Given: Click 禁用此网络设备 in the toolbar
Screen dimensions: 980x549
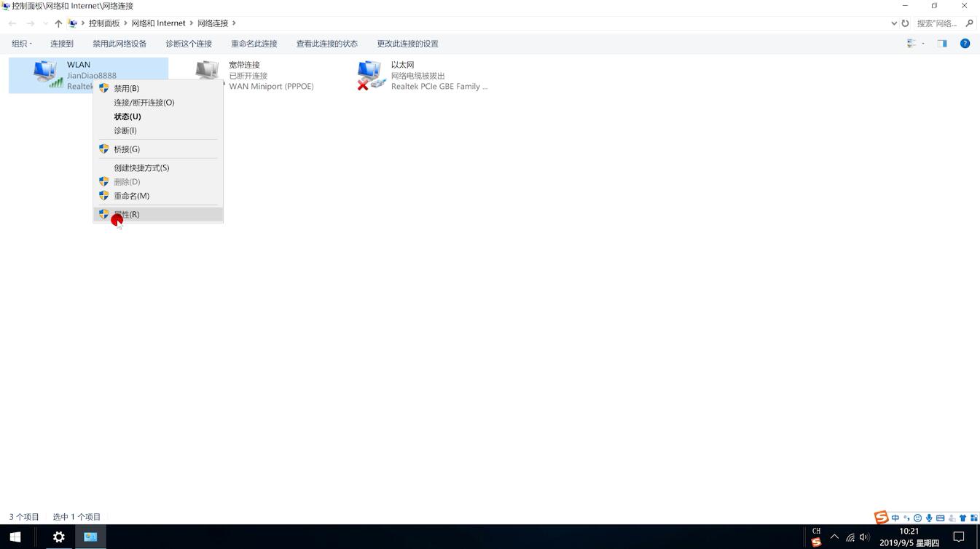Looking at the screenshot, I should [x=119, y=44].
